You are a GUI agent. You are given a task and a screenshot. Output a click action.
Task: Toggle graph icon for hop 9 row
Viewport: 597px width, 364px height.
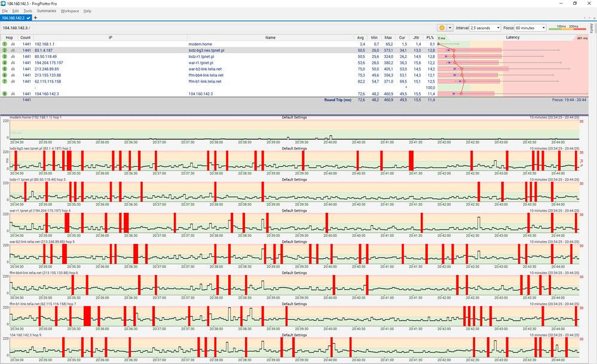[13, 94]
